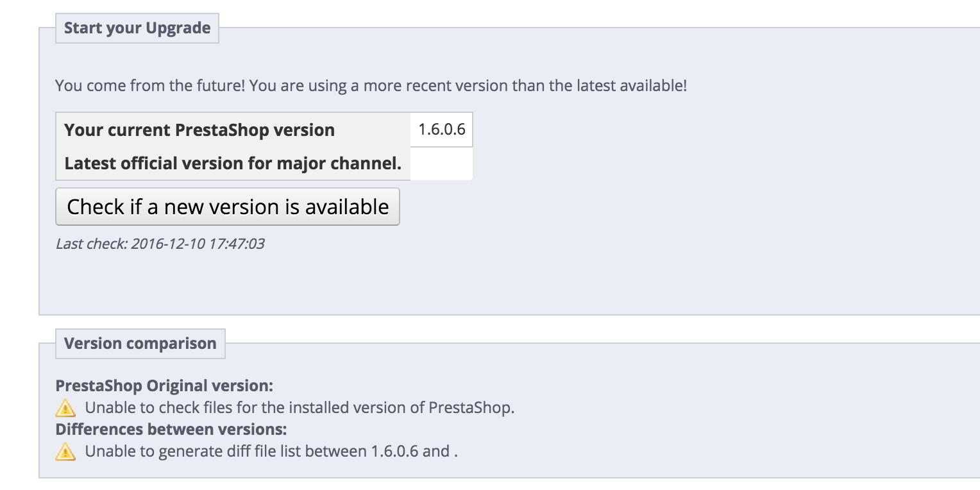Click the "Start your Upgrade" section title
Viewport: 980px width, 490px height.
(x=137, y=28)
